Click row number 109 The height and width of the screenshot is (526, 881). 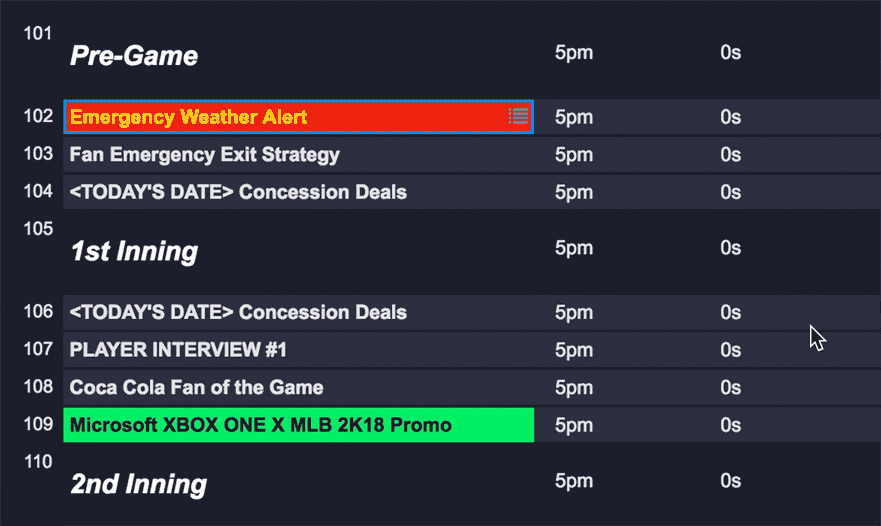coord(38,424)
